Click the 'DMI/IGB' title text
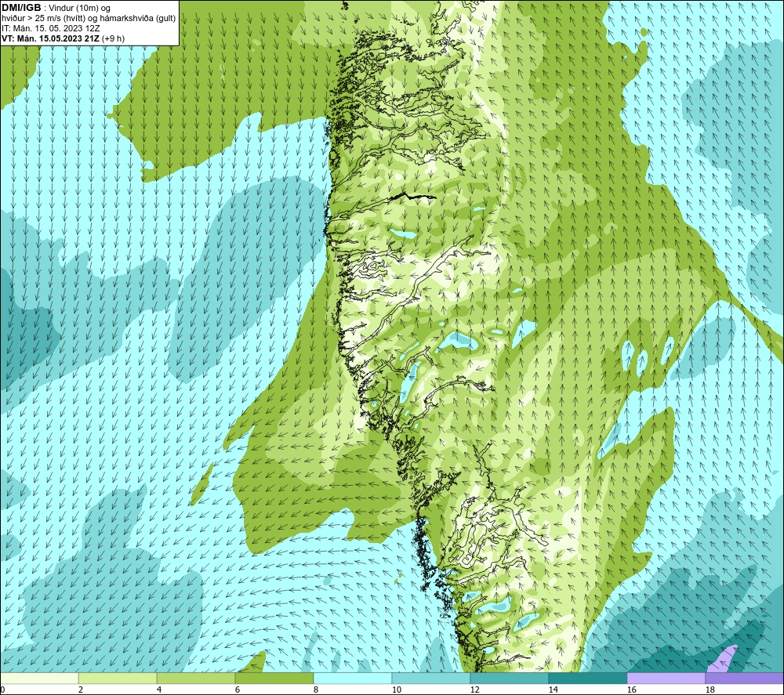The image size is (784, 695). click(x=21, y=8)
